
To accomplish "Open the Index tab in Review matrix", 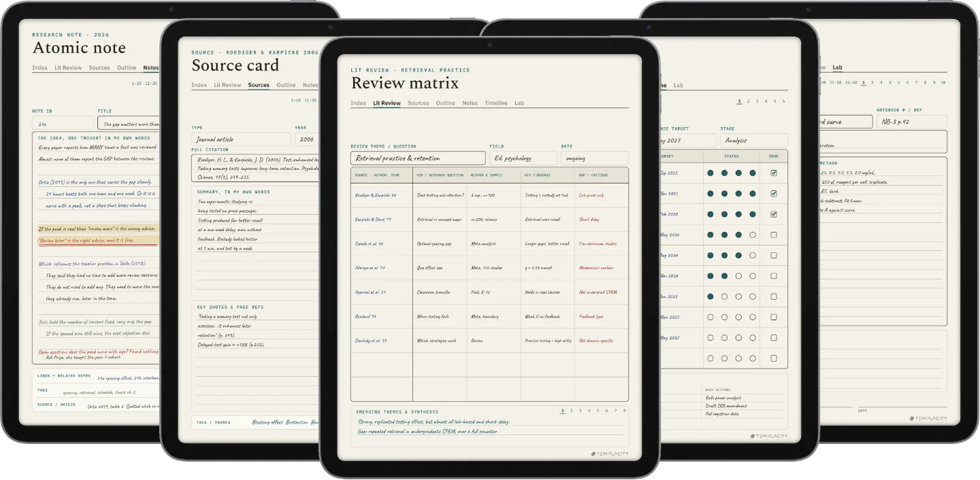I will point(358,103).
